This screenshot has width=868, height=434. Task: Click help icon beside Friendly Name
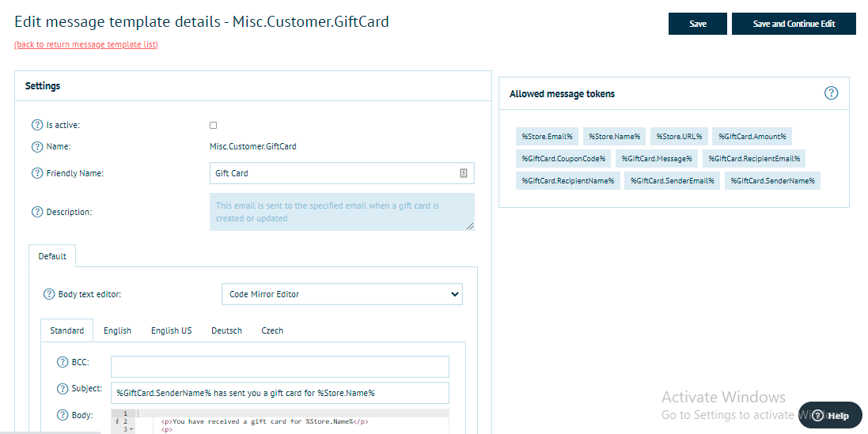point(37,173)
